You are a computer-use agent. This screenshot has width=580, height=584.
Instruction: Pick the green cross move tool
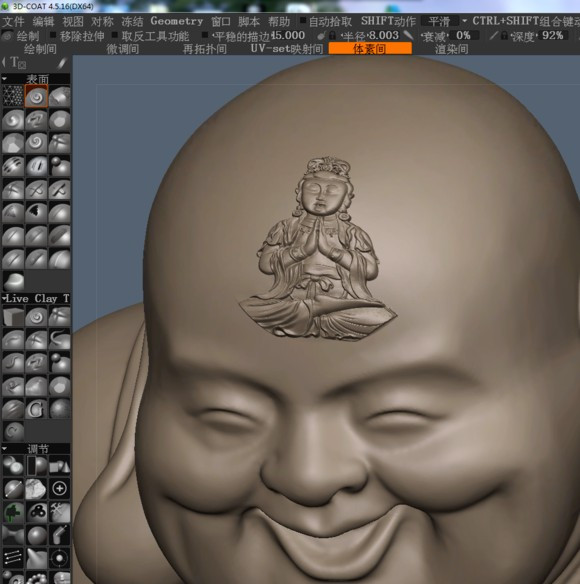pos(13,512)
